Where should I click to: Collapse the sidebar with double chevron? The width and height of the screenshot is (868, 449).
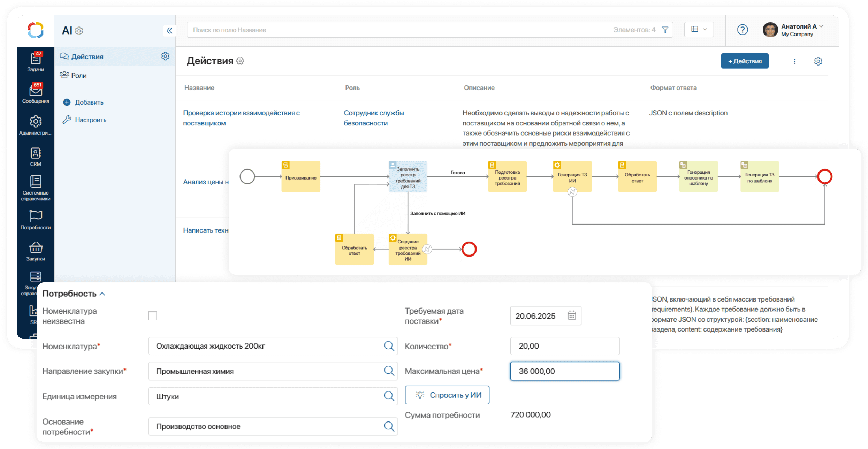tap(169, 31)
